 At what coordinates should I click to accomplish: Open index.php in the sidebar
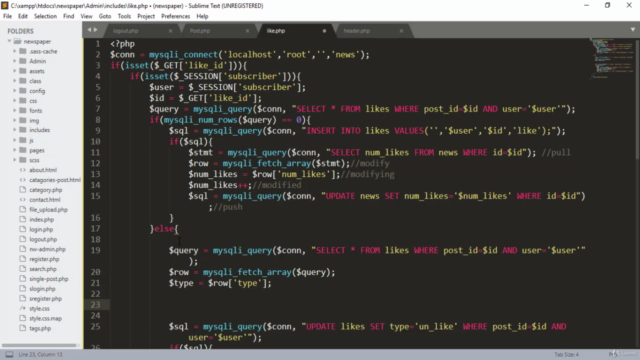pyautogui.click(x=42, y=220)
